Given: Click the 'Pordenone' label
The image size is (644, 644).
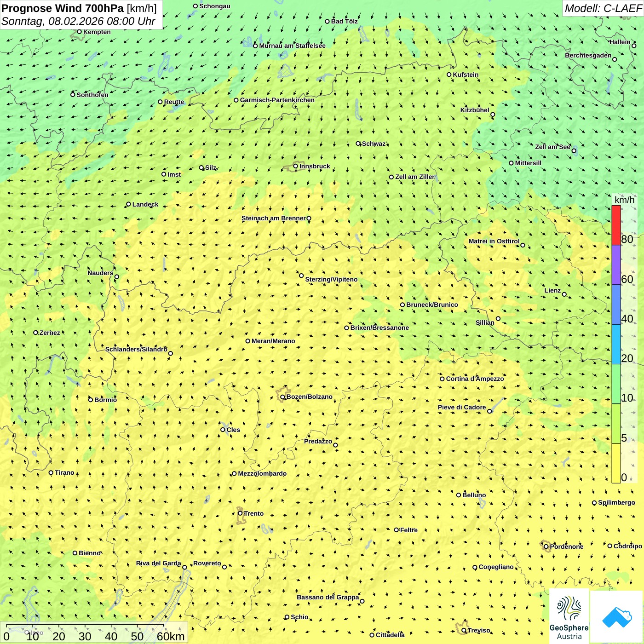Looking at the screenshot, I should click(567, 546).
